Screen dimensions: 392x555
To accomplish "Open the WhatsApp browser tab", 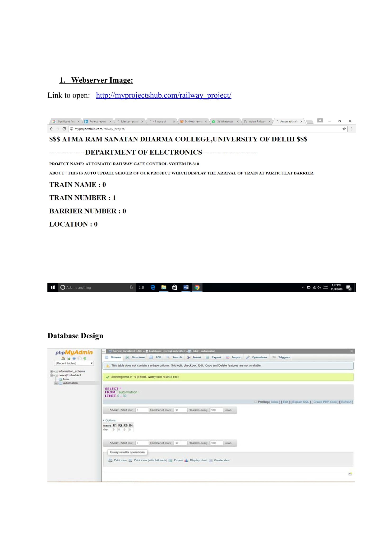I will [224, 121].
